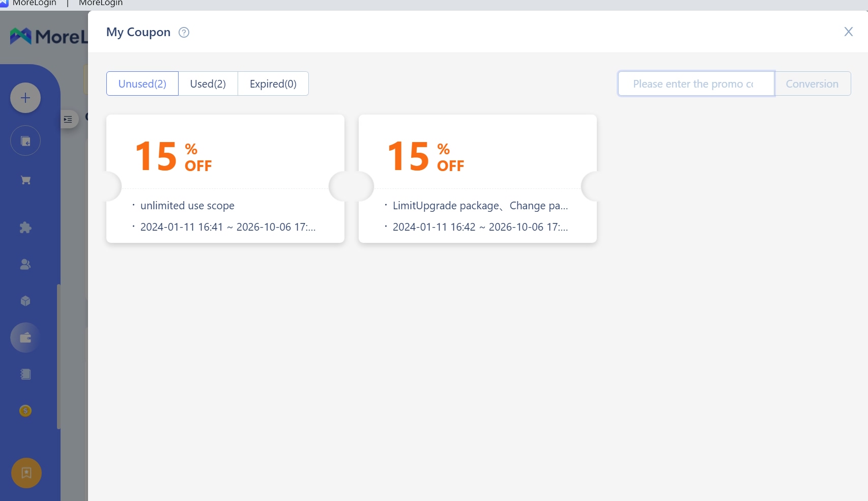Select the Unused(2) tab
Image resolution: width=868 pixels, height=501 pixels.
(x=142, y=83)
